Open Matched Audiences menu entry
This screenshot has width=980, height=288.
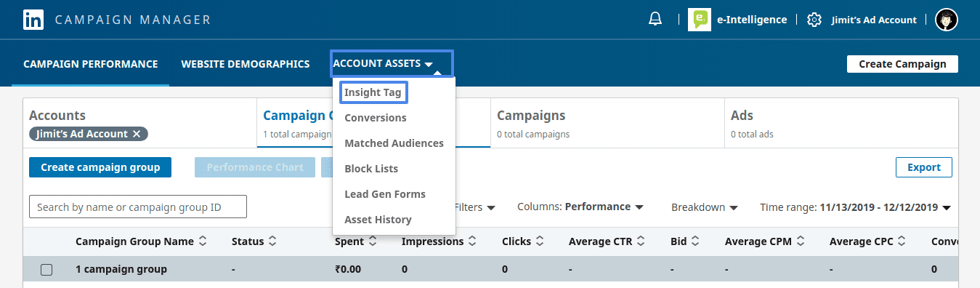(x=394, y=143)
